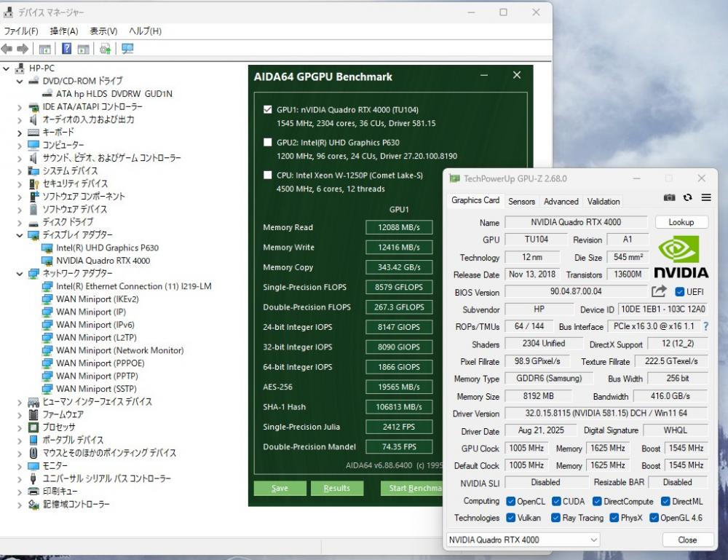Check GPU2 Intel UHD Graphics P630 checkbox
Viewport: 728px width, 560px height.
click(x=267, y=142)
